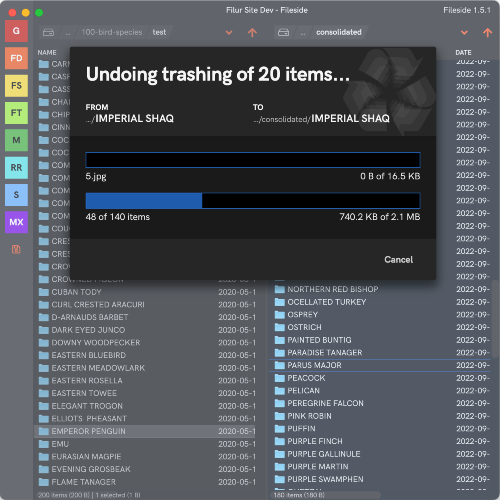
Task: Select the EVENING GROSBEAK folder
Action: (146, 469)
